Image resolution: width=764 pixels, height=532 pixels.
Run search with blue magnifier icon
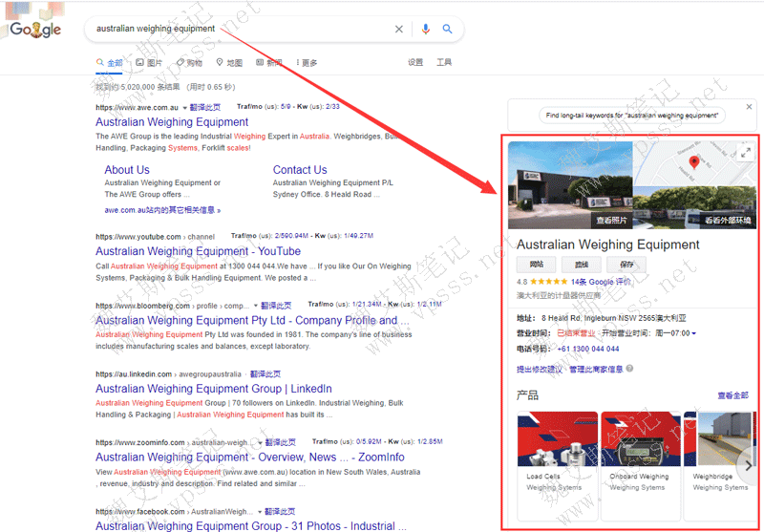tap(447, 30)
